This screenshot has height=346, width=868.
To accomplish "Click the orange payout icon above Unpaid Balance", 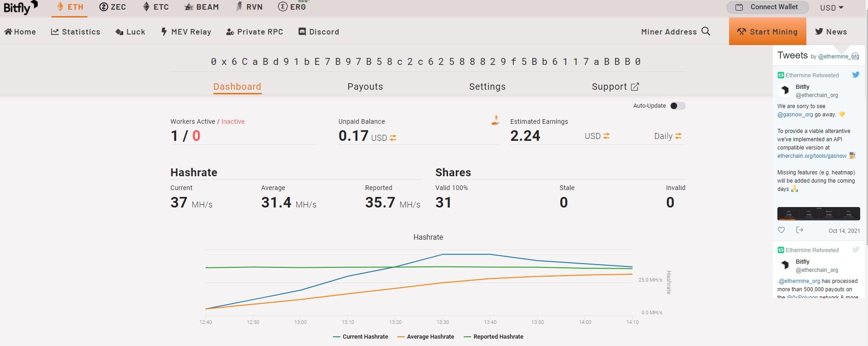I will pyautogui.click(x=495, y=120).
